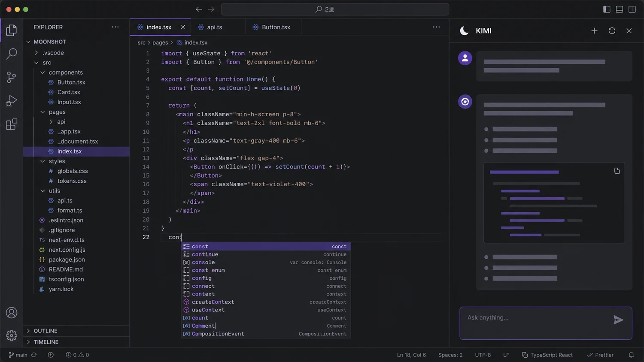Click the KIMI assistant avatar icon
Screen dimensions: 644x362
click(465, 102)
